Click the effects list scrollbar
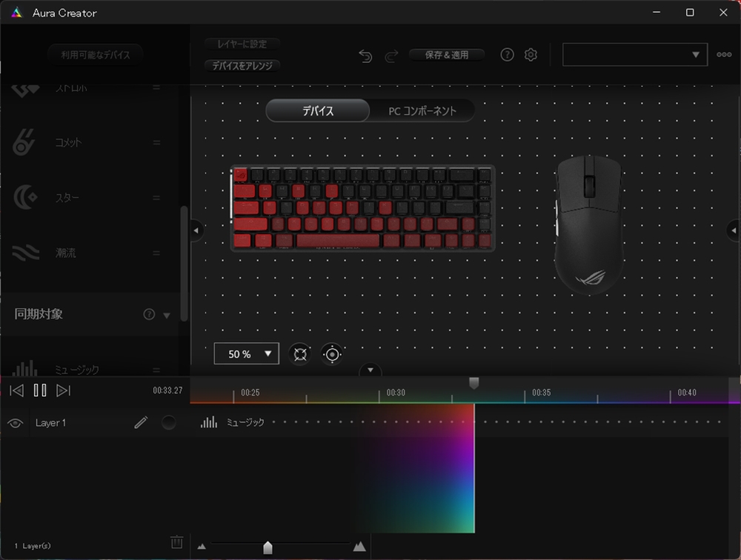The image size is (741, 560). pyautogui.click(x=185, y=264)
